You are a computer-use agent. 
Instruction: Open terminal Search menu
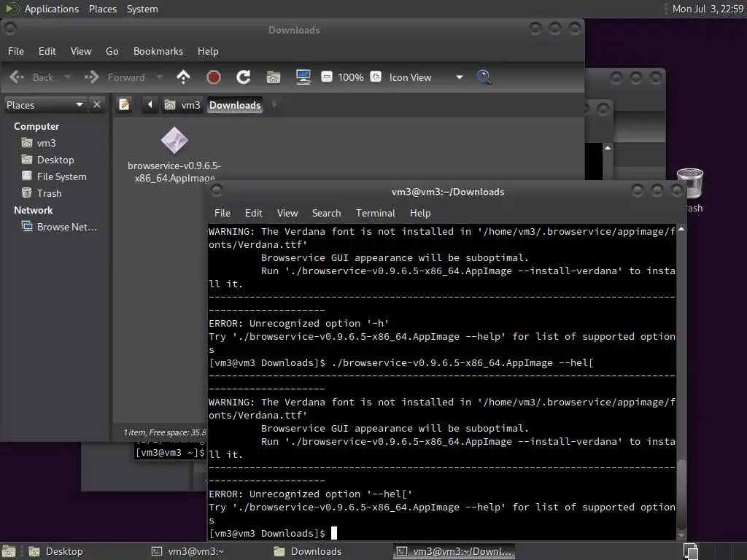(x=326, y=213)
